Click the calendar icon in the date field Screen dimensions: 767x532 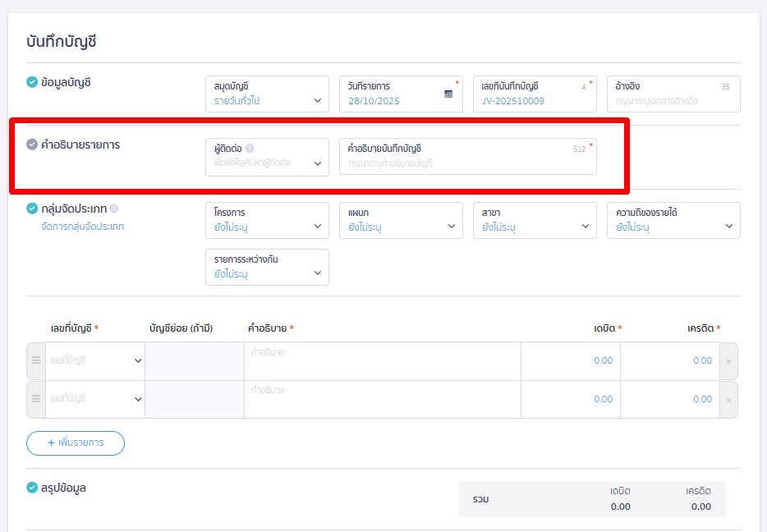click(x=448, y=94)
